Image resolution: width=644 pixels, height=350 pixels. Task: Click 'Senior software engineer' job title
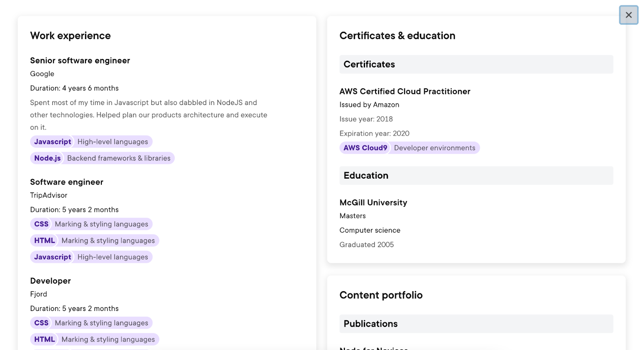(x=80, y=60)
